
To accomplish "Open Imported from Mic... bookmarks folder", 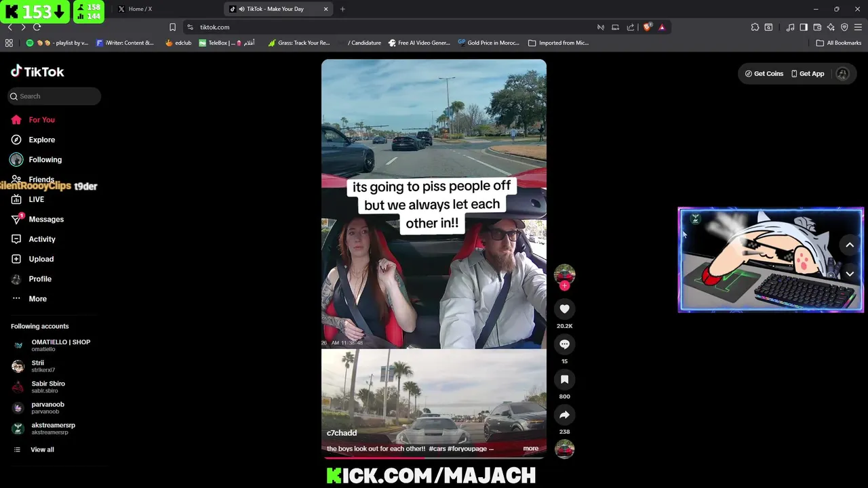I will tap(558, 43).
